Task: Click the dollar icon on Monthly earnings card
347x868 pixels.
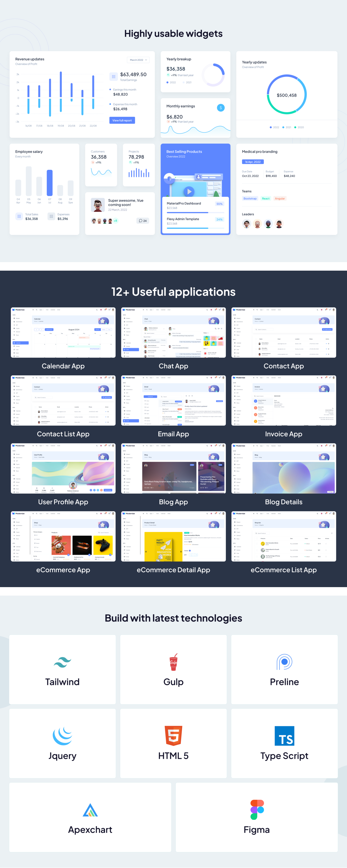Action: (x=221, y=107)
